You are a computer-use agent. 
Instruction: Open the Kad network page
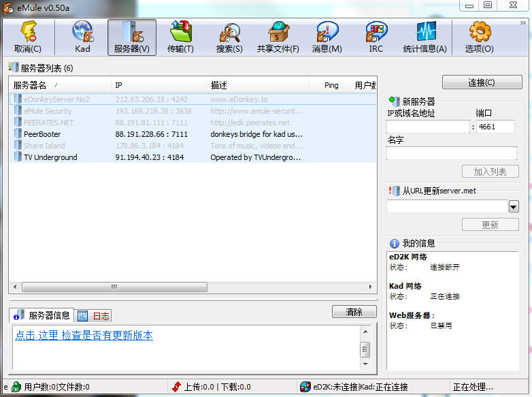pos(82,37)
